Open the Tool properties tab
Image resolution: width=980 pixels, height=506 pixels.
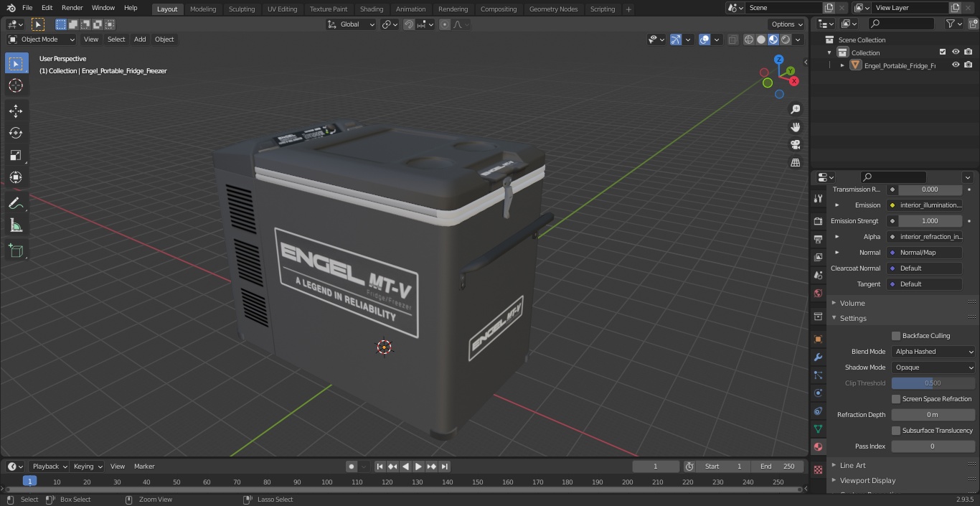pos(818,198)
